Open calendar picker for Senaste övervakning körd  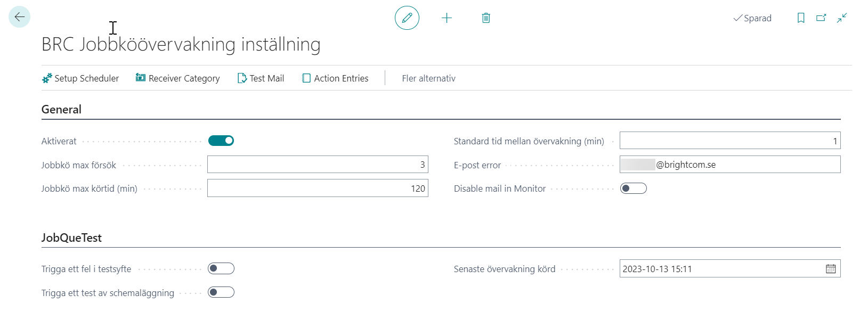point(831,269)
